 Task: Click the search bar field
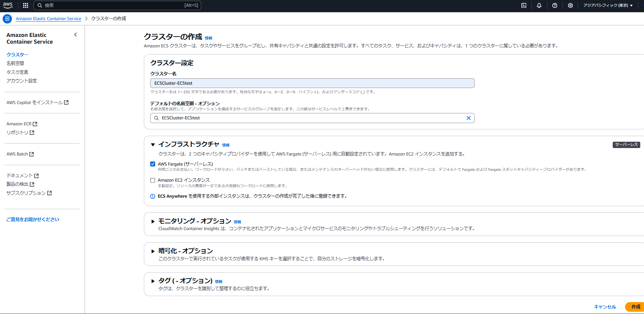117,5
